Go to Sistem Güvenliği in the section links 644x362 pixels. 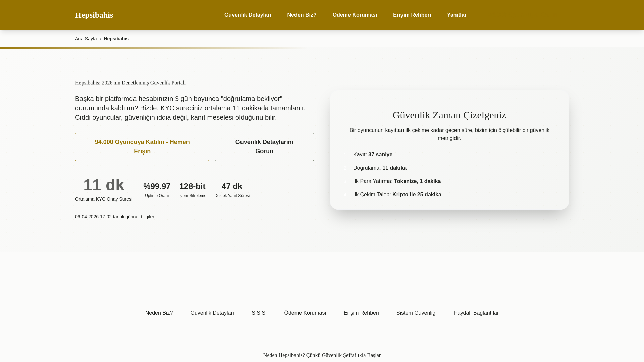tap(416, 313)
